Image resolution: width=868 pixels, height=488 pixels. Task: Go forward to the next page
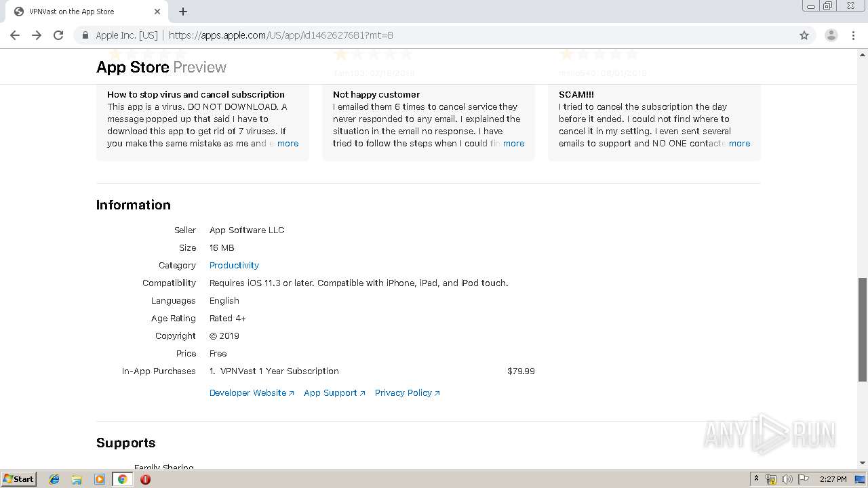click(x=37, y=35)
